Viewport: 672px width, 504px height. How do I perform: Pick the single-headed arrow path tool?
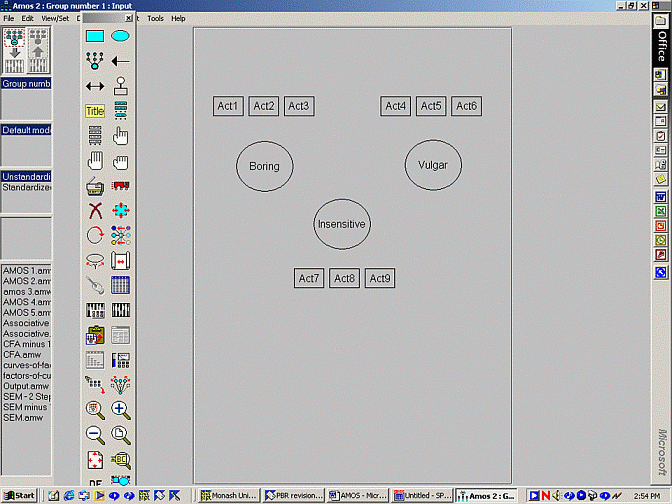(120, 61)
